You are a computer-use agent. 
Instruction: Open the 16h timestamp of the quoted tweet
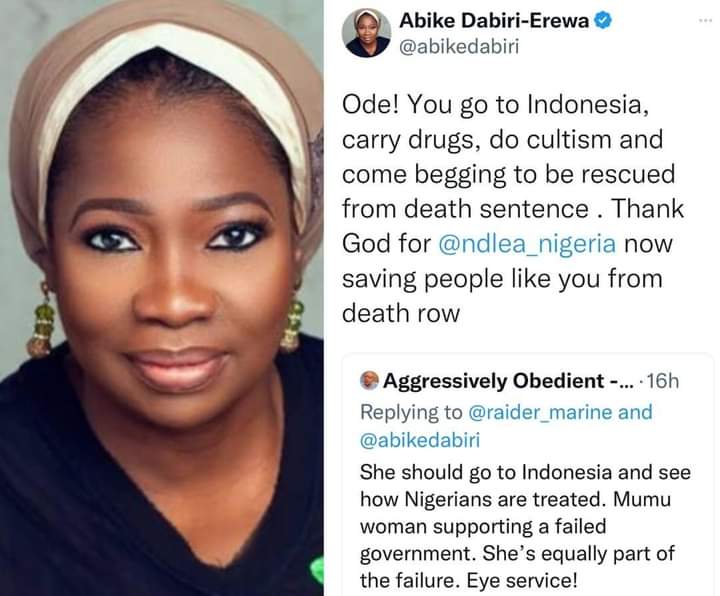point(662,381)
